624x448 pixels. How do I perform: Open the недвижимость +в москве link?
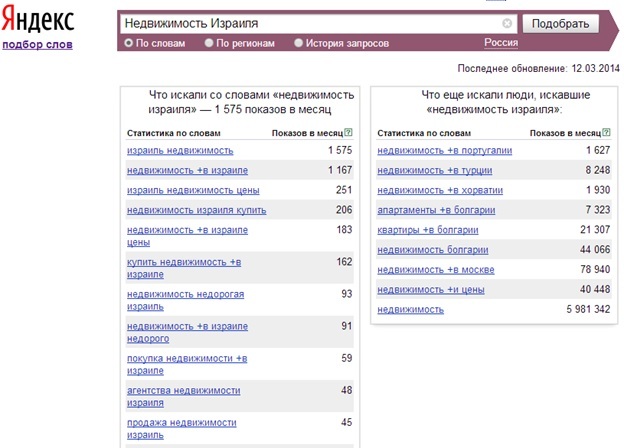pyautogui.click(x=436, y=270)
